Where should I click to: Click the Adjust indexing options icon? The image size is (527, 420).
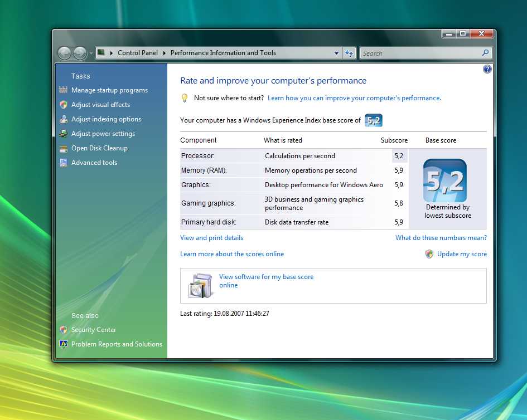63,119
